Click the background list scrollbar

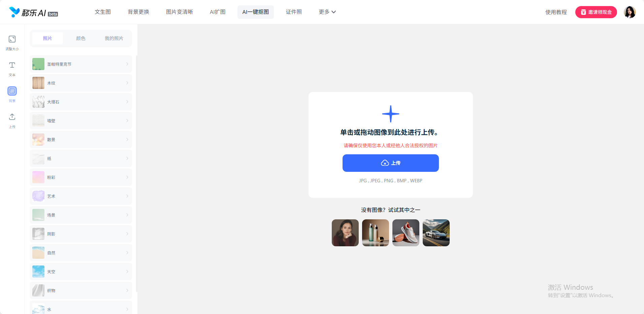click(136, 174)
